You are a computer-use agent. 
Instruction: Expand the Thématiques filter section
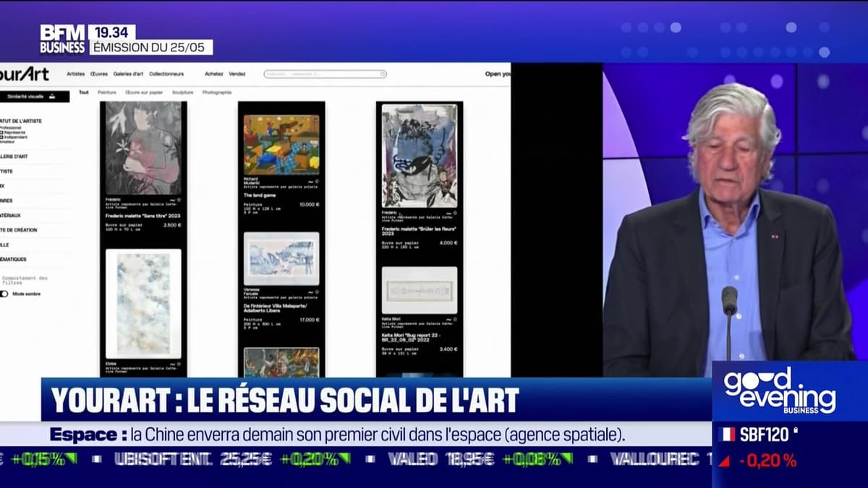13,259
